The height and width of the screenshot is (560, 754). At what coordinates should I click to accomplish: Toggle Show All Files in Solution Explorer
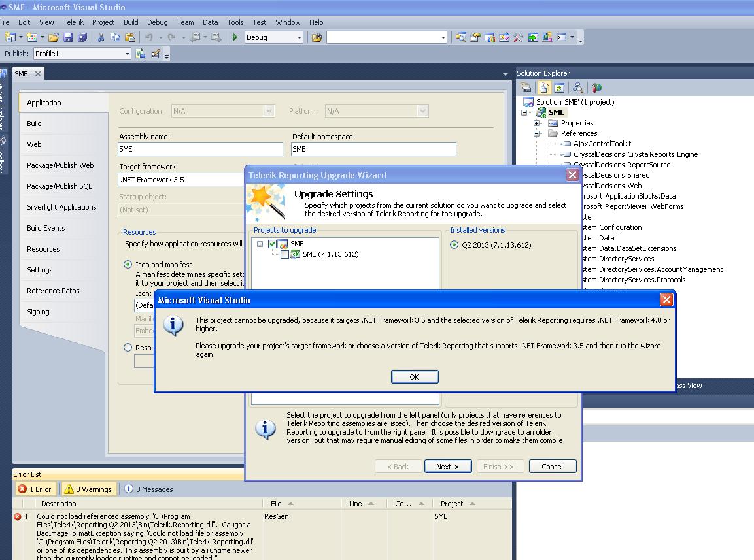pyautogui.click(x=544, y=88)
